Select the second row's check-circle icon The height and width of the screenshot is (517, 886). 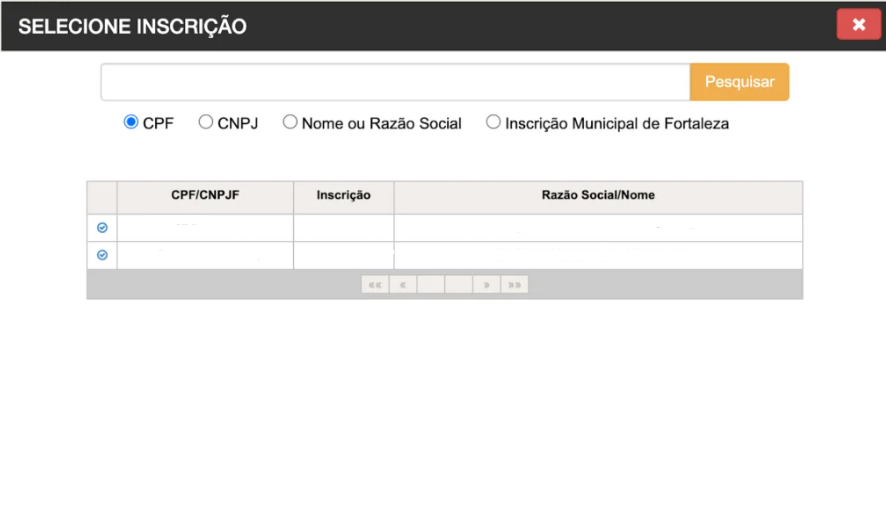pos(102,255)
